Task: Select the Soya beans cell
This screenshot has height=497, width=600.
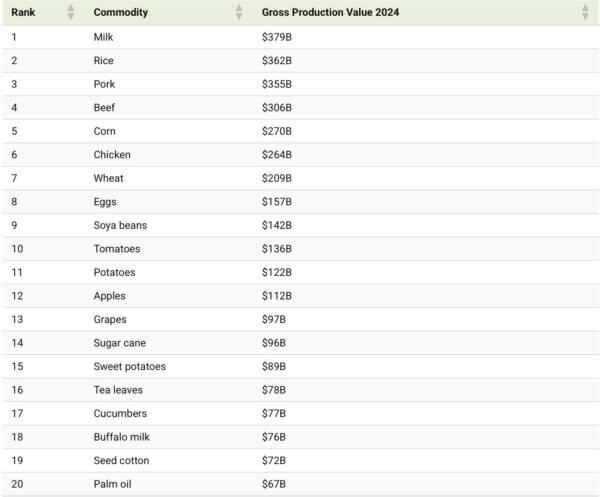Action: pos(120,225)
